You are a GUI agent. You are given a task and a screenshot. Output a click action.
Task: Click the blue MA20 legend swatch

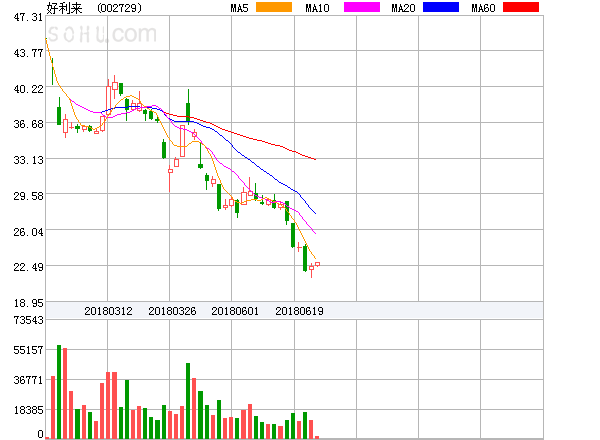tap(440, 8)
